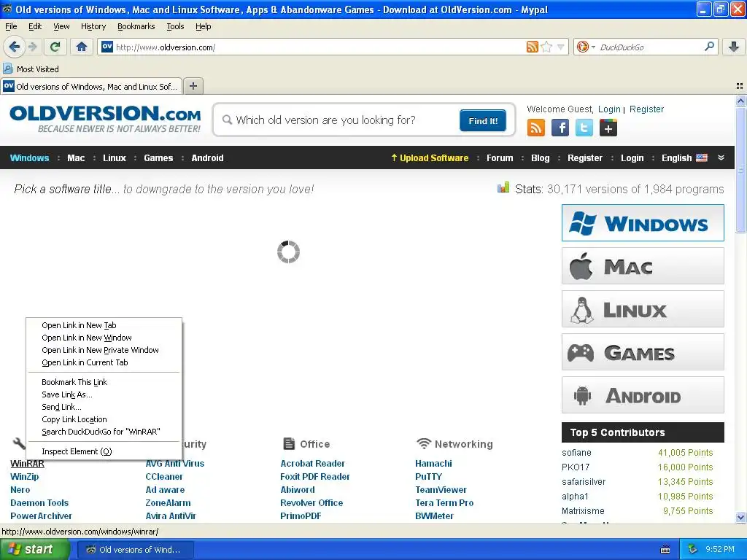Open the Help menu
Screen dimensions: 747x560
[203, 26]
